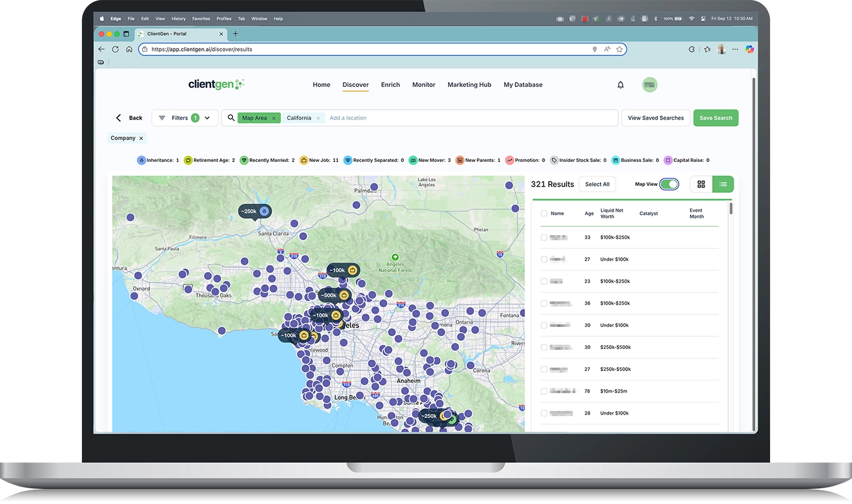
Task: Remove the Company filter chip
Action: click(x=141, y=139)
